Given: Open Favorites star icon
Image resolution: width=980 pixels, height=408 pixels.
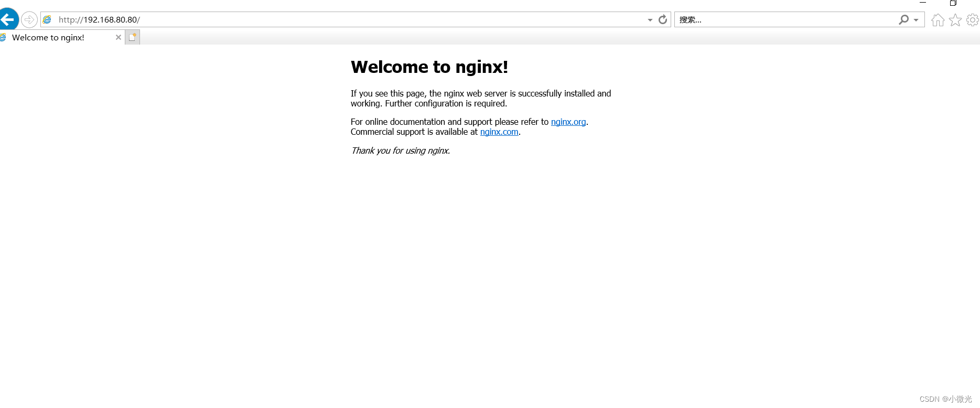Looking at the screenshot, I should point(955,20).
